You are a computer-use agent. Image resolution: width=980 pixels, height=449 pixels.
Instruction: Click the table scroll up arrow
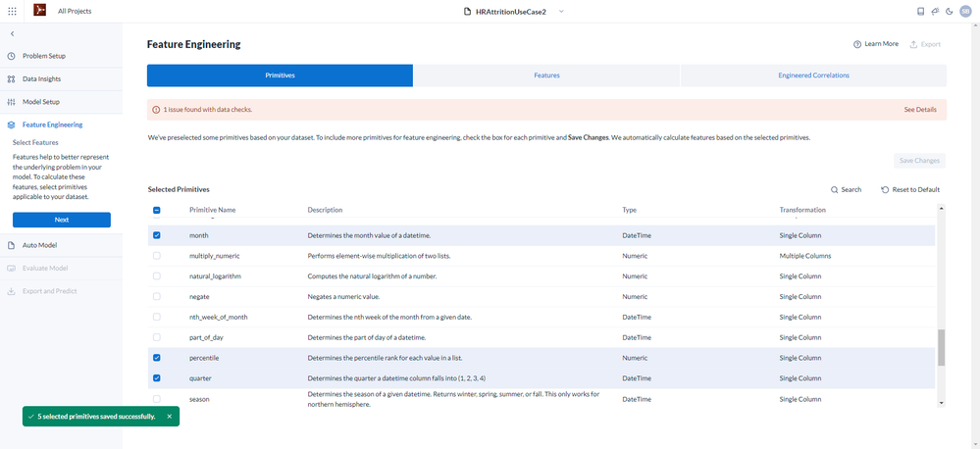tap(941, 207)
